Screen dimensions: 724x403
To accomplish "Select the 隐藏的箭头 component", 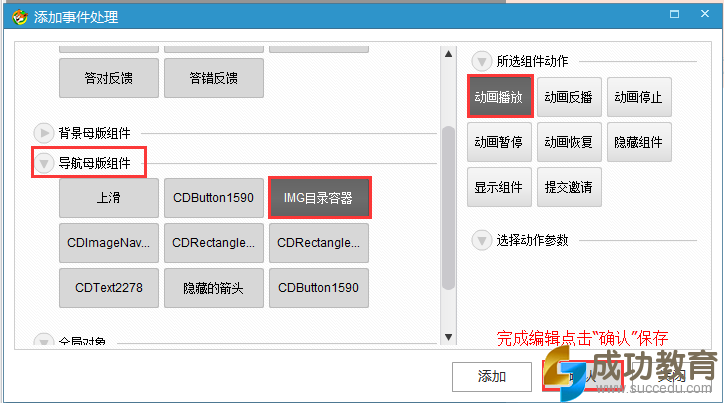I will pos(214,288).
